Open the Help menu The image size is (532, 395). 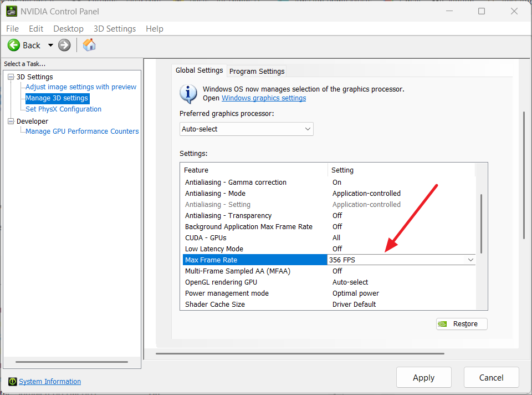coord(155,29)
